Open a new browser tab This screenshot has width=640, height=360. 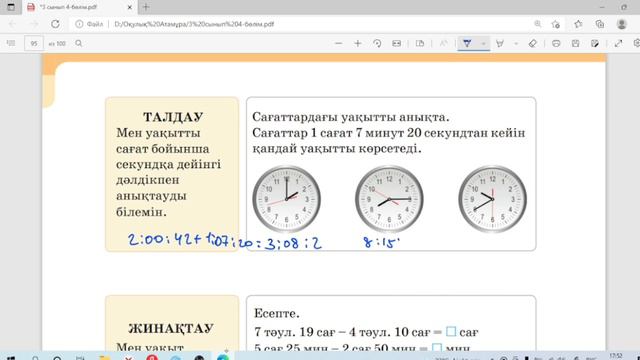coord(146,7)
